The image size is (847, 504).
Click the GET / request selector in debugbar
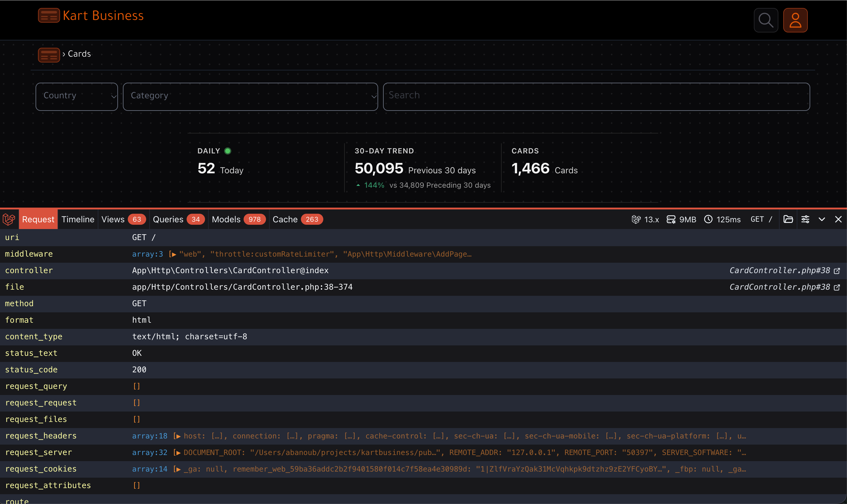click(761, 220)
